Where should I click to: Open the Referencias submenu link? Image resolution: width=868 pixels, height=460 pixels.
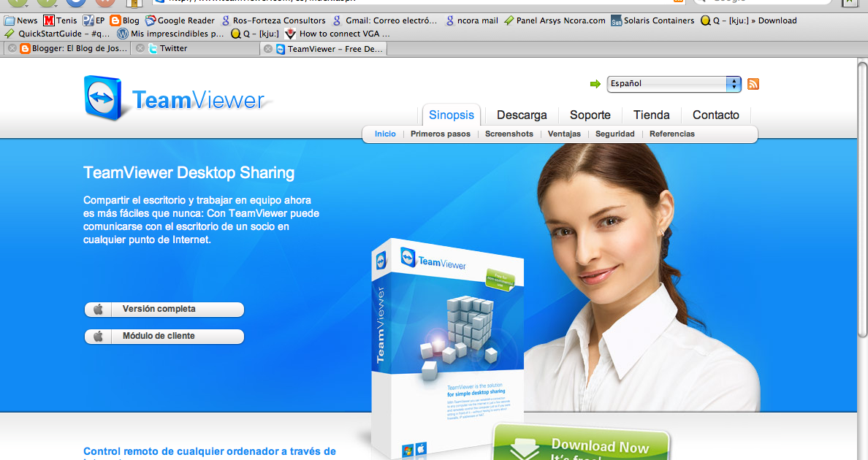pyautogui.click(x=671, y=134)
